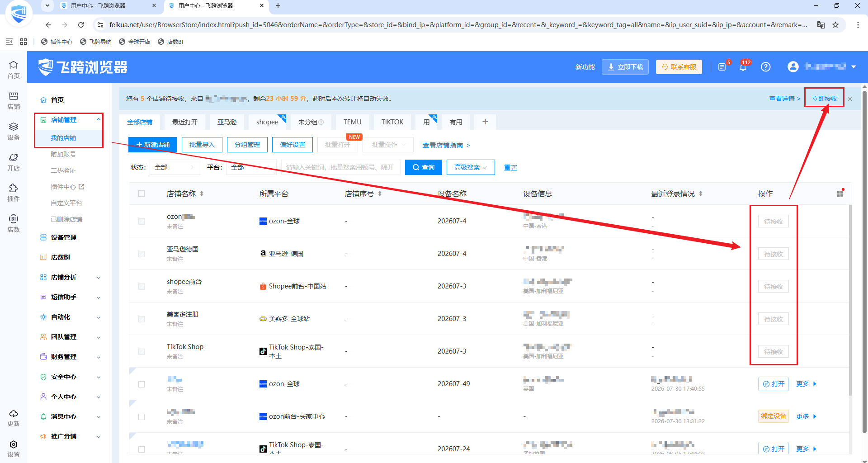Screen dimensions: 868x463
Task: Open the 设置 gear icon in the rail
Action: coord(14,449)
